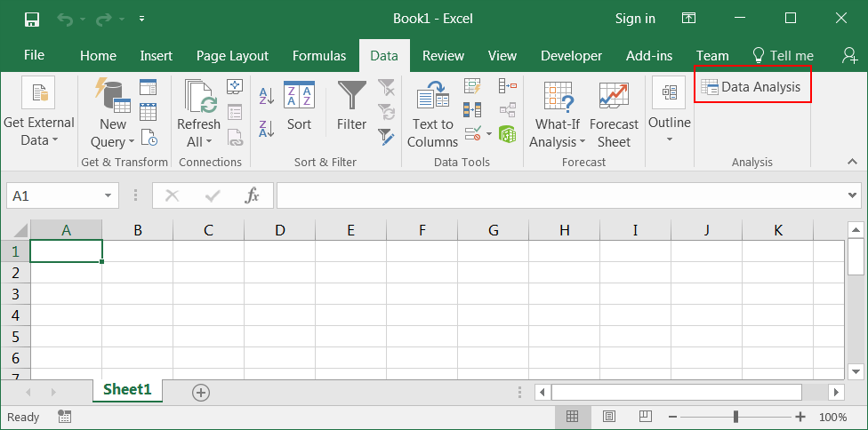Click Remove Duplicates icon

tap(473, 110)
